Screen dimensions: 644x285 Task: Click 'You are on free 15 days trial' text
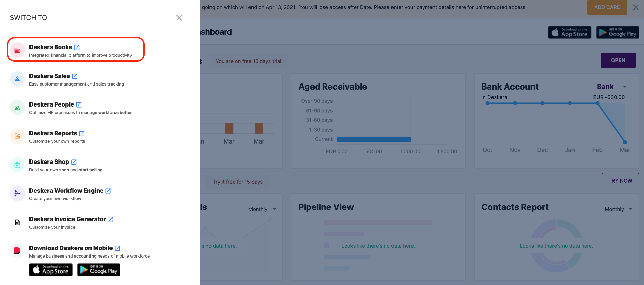pos(248,61)
